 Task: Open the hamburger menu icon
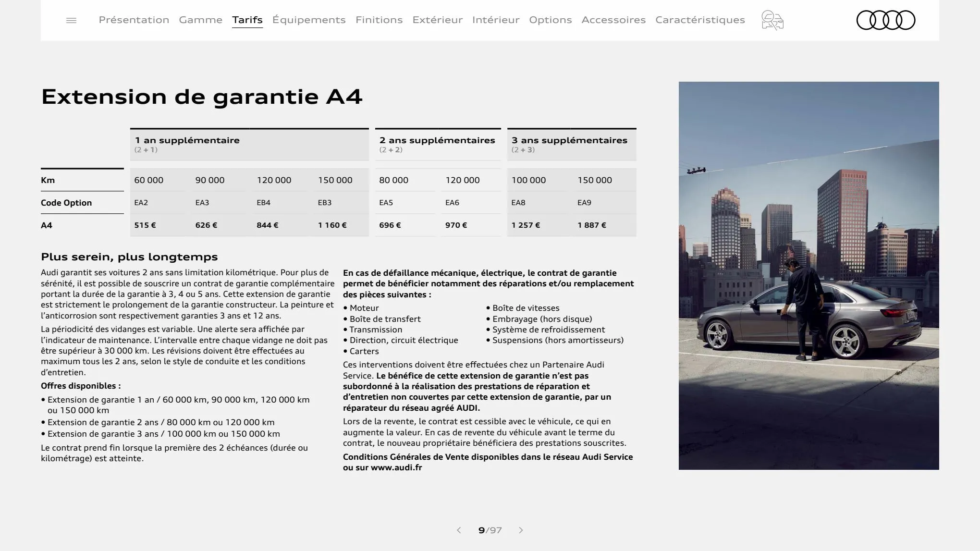pos(71,20)
